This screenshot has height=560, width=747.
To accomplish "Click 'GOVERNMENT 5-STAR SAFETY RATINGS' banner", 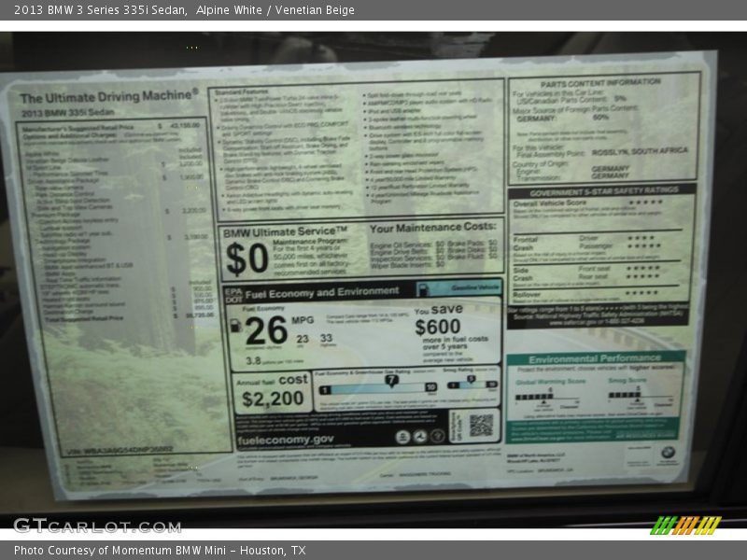I will (x=603, y=191).
